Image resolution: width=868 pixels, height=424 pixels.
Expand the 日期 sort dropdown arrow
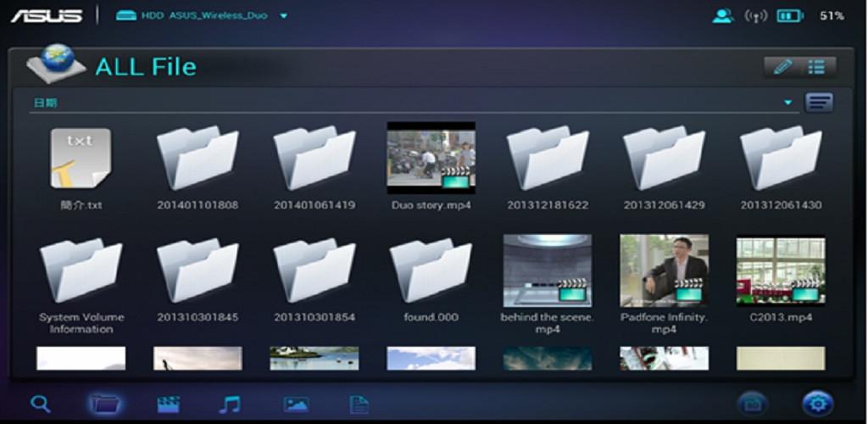coord(787,103)
